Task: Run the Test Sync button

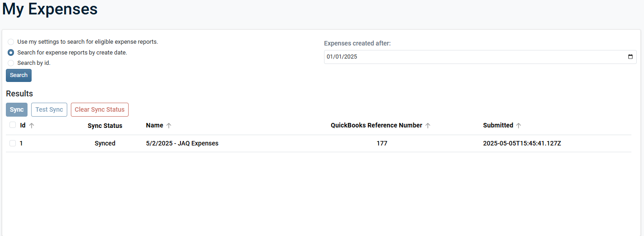Action: [x=49, y=110]
